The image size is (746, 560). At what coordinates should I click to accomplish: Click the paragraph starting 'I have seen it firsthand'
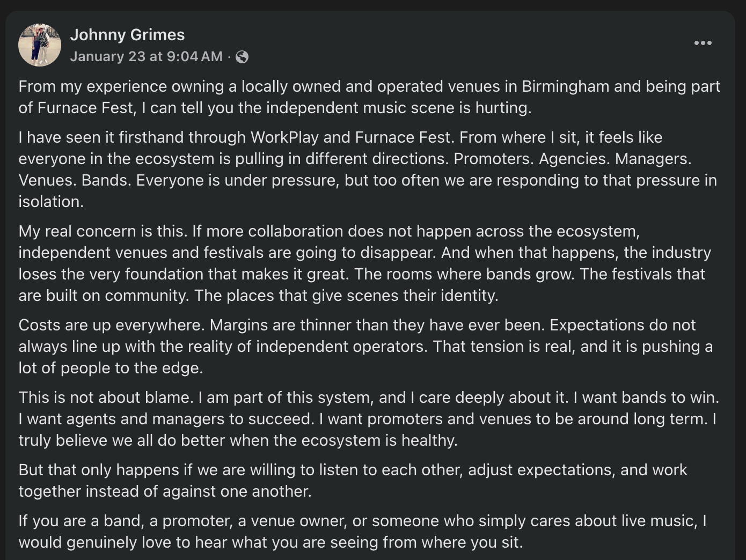368,170
